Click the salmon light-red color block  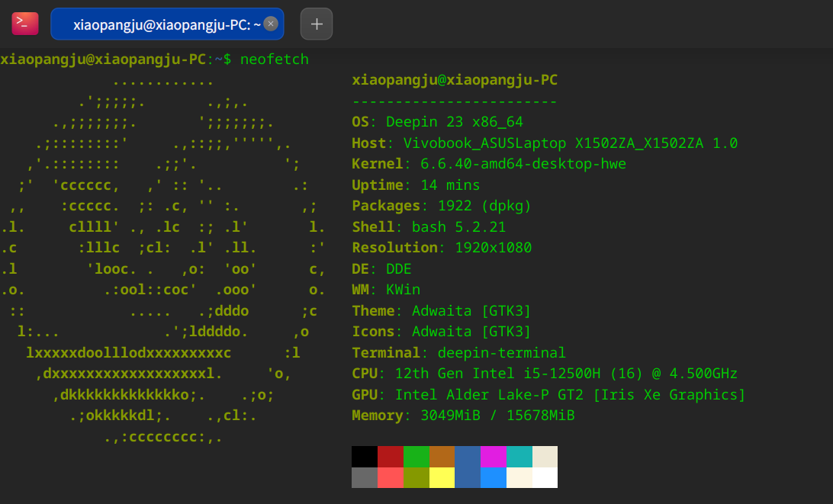(x=391, y=477)
